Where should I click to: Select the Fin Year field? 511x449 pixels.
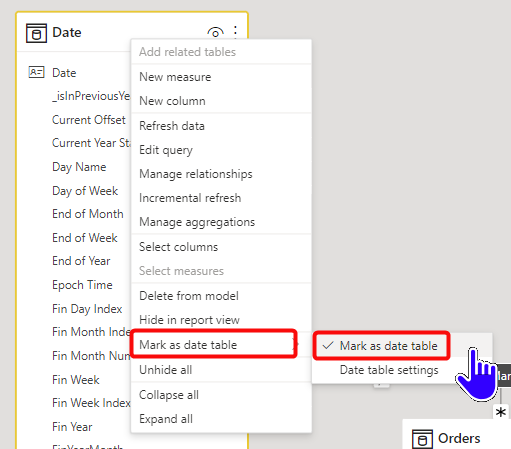[x=72, y=427]
